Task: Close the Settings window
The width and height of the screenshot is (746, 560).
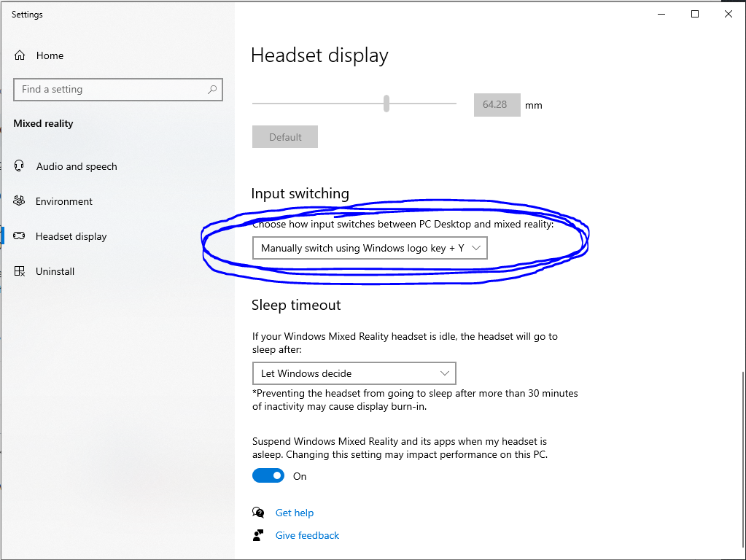Action: tap(728, 15)
